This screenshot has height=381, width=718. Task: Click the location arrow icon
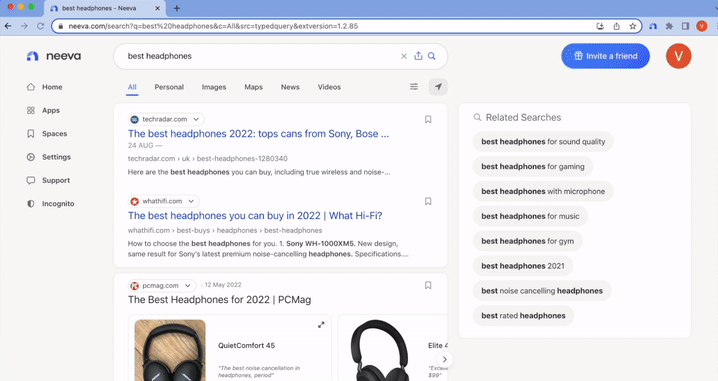438,87
